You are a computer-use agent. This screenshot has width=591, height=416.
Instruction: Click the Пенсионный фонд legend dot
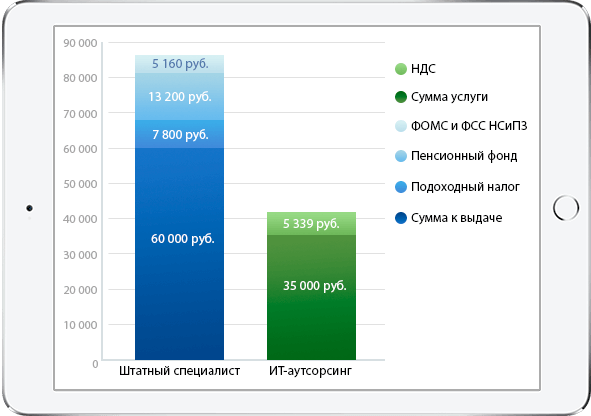tap(401, 156)
